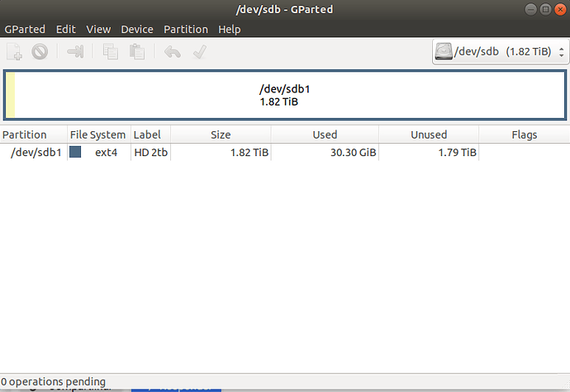Click the Resize/Move toolbar icon
The width and height of the screenshot is (570, 392).
[x=75, y=52]
